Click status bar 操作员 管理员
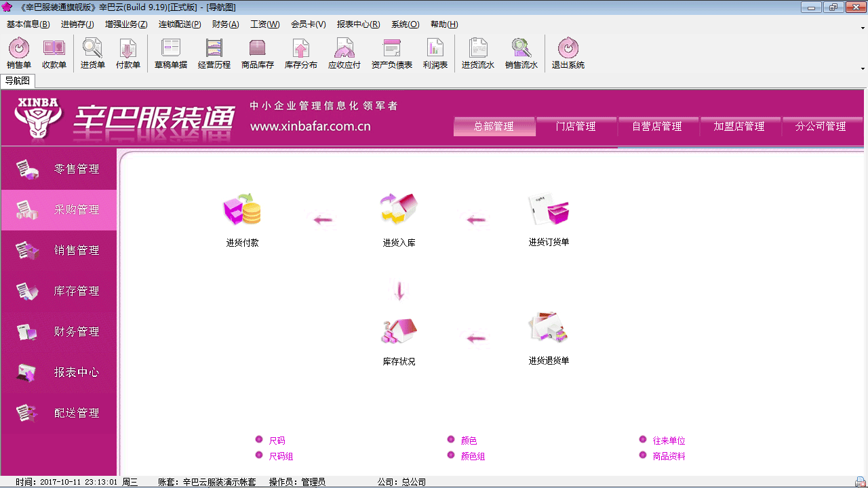The width and height of the screenshot is (868, 488). (297, 482)
